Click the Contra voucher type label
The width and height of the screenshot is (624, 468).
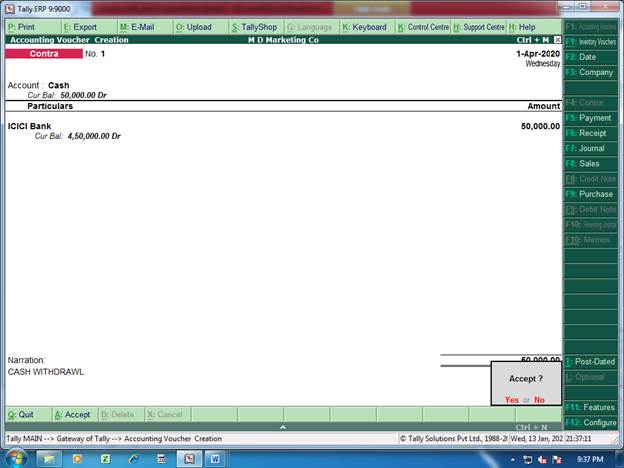[44, 54]
